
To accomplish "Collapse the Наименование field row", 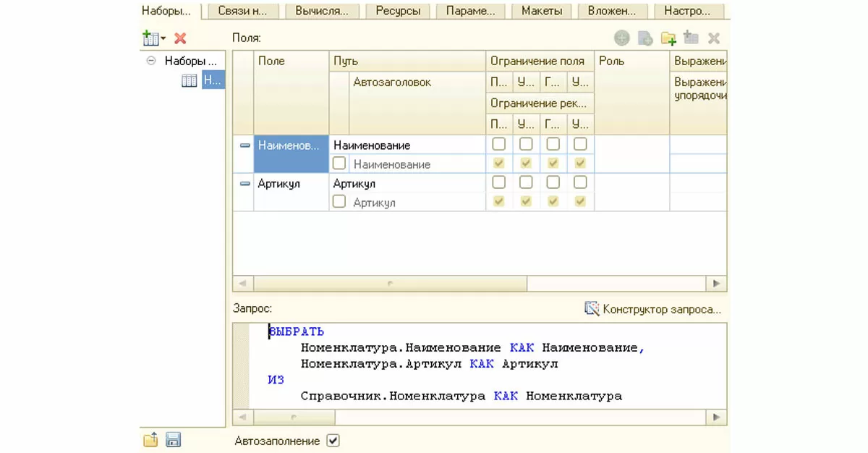I will pos(244,145).
